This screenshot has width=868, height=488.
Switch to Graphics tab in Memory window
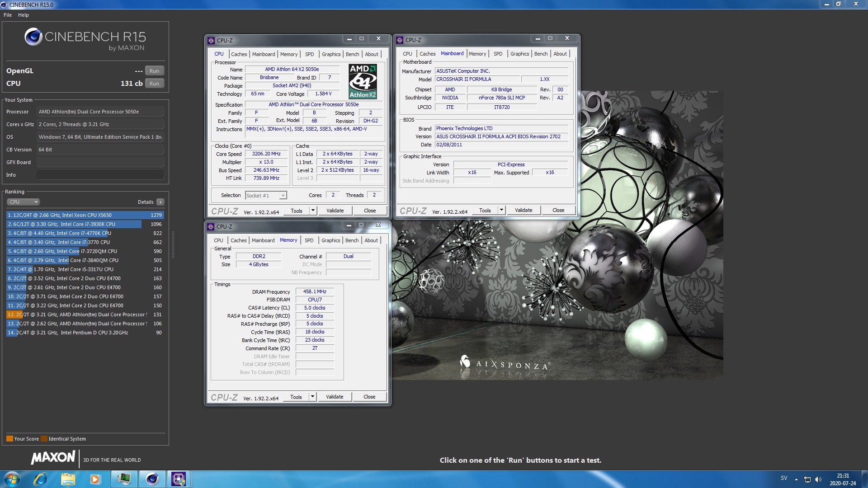click(331, 240)
